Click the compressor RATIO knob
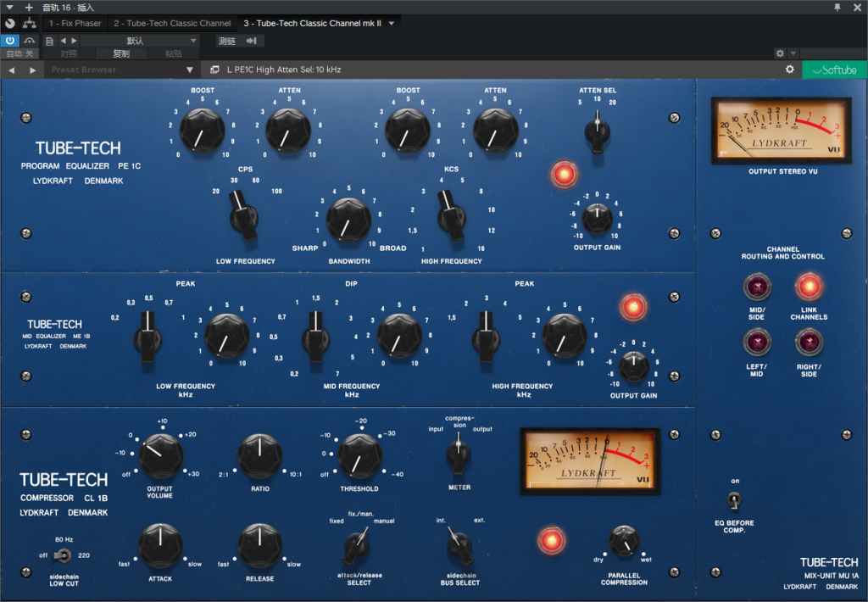The image size is (868, 602). tap(259, 456)
